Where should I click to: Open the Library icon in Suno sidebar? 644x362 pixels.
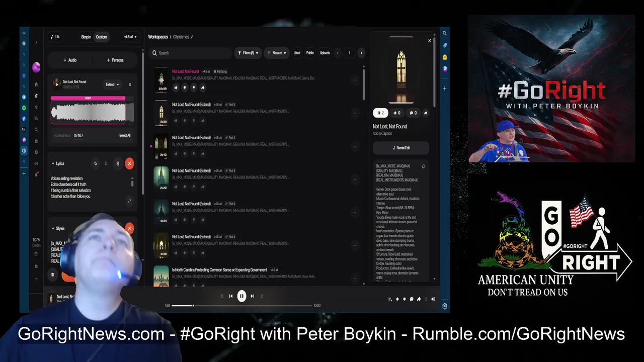36,118
